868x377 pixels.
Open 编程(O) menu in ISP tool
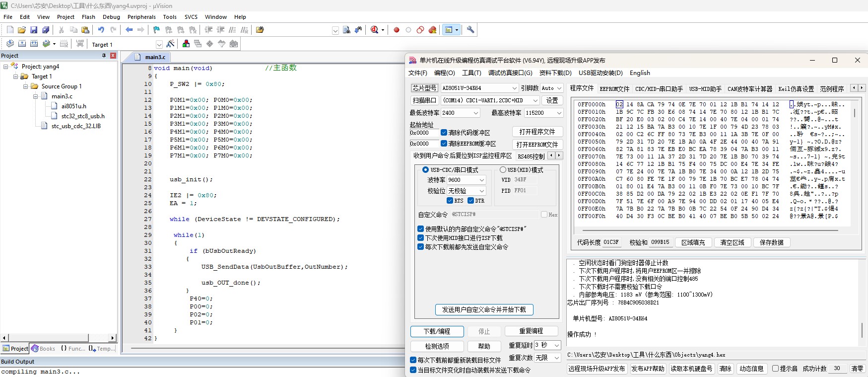(444, 73)
